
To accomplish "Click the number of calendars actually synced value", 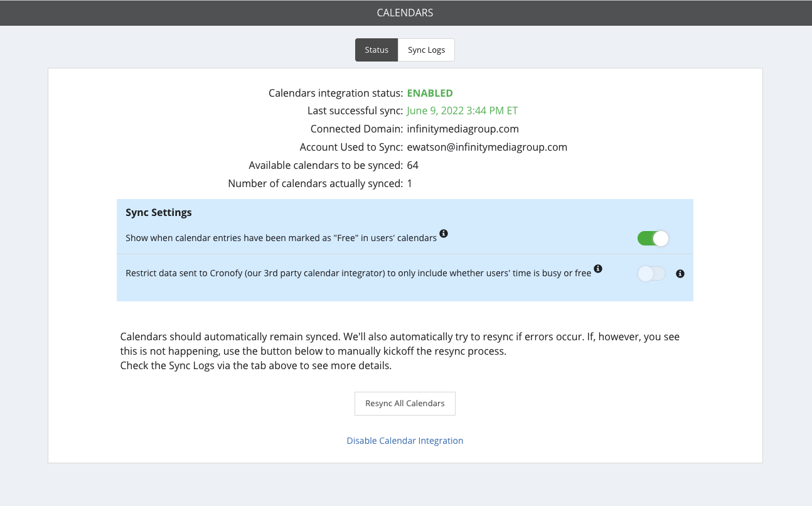I will 410,183.
